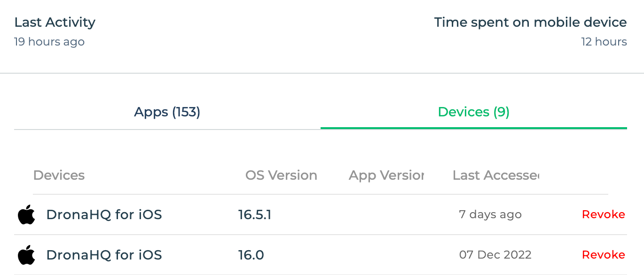
Task: Click the Apple icon beside the 16.0 device
Action: (x=26, y=255)
